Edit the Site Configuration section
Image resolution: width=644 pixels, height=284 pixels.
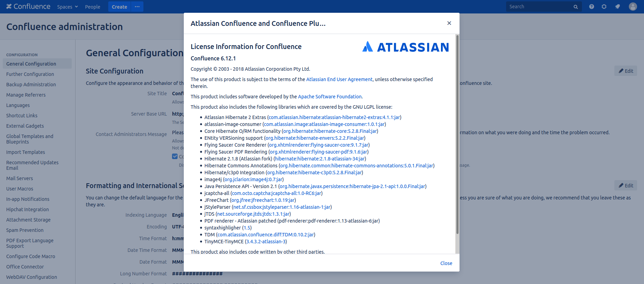(626, 71)
